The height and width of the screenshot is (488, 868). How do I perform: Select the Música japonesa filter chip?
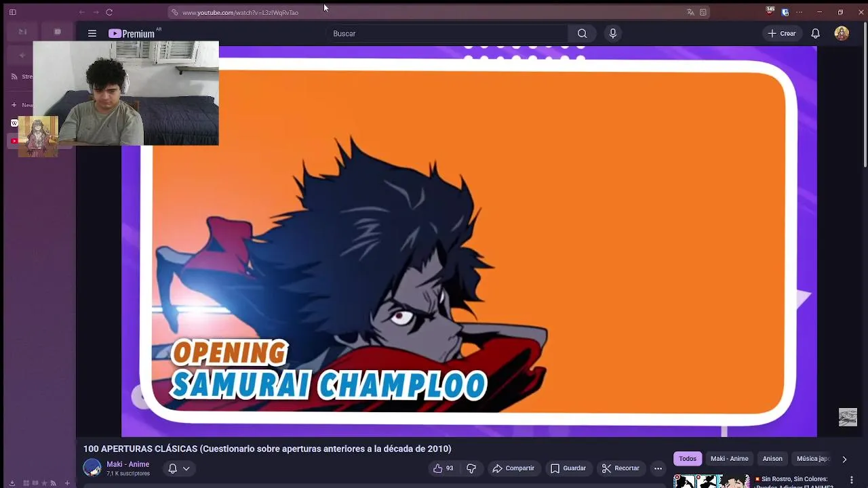813,459
